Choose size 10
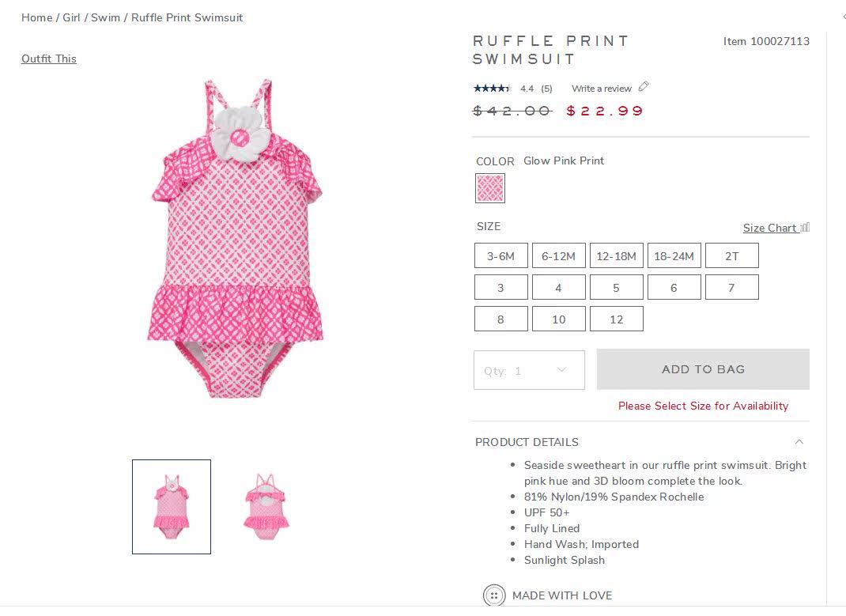The height and width of the screenshot is (616, 846). (x=558, y=319)
